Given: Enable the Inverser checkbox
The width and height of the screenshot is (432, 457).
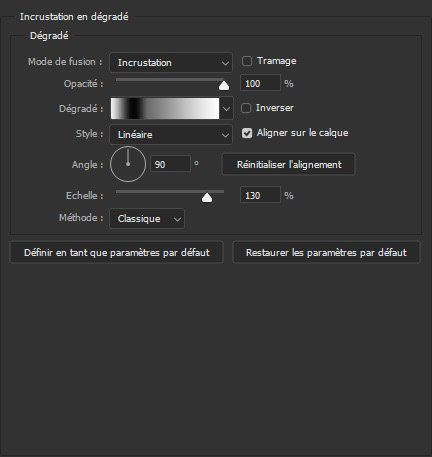Looking at the screenshot, I should (246, 108).
